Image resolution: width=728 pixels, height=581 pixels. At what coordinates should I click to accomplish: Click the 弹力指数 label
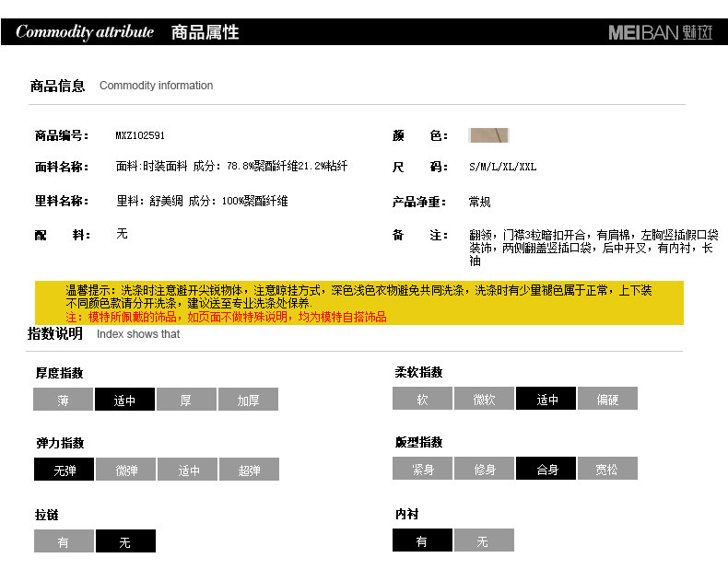[60, 443]
